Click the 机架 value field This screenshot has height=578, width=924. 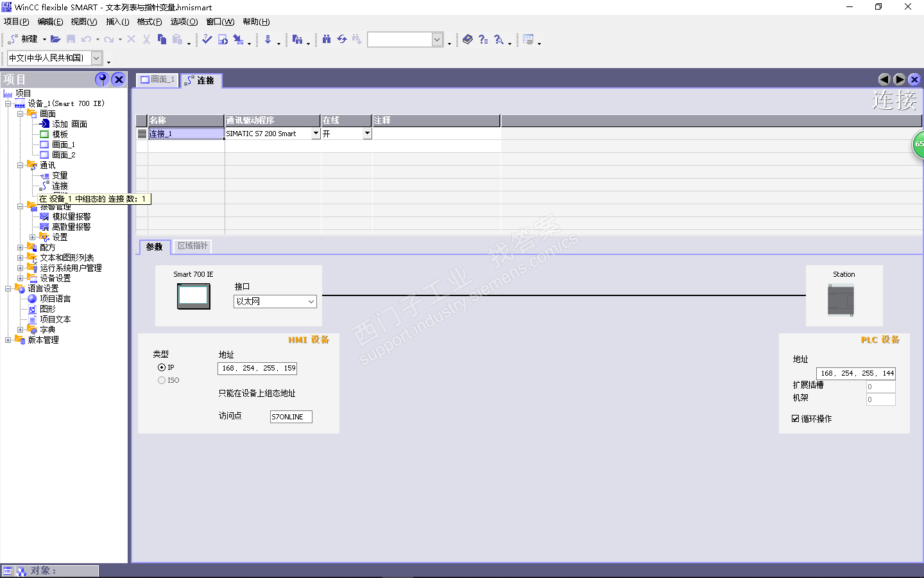(x=880, y=399)
